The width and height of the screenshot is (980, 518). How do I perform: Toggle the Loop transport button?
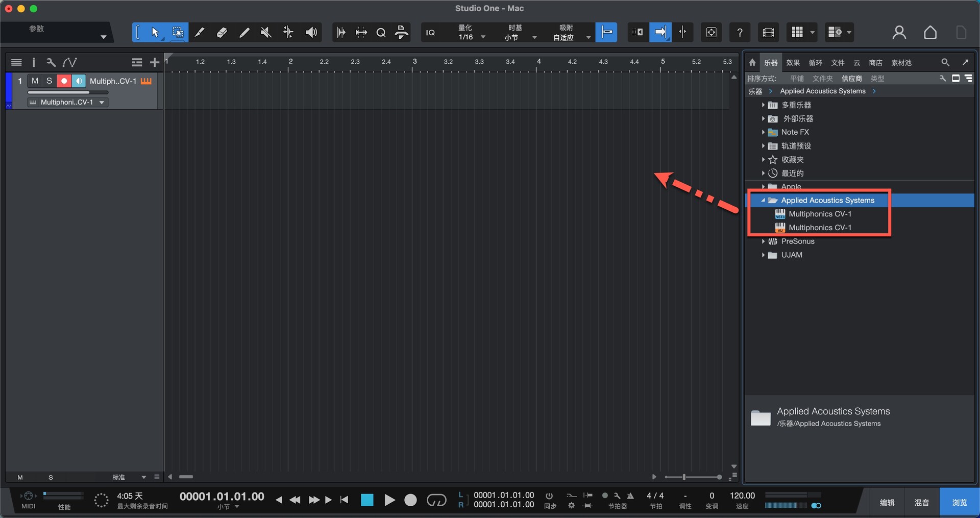click(x=436, y=500)
